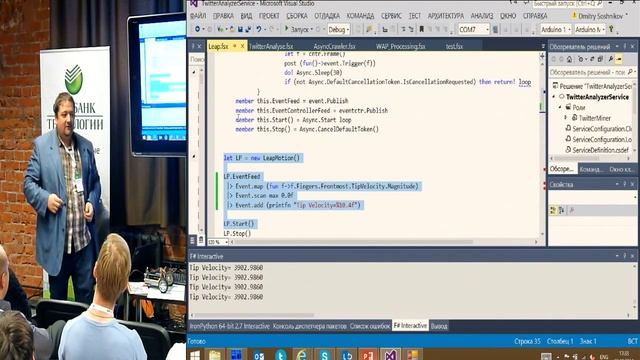Image resolution: width=640 pixels, height=360 pixels.
Task: Start debugging with the Запуск button
Action: click(297, 29)
